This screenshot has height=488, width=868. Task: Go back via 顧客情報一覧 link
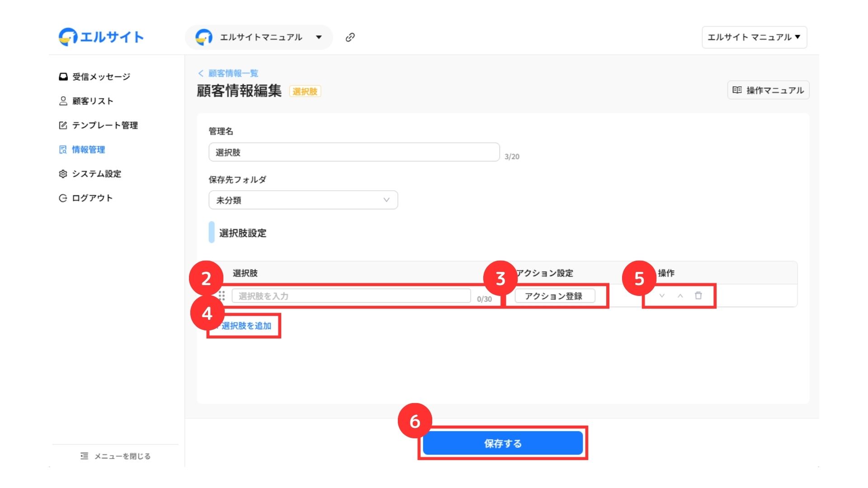pyautogui.click(x=232, y=73)
